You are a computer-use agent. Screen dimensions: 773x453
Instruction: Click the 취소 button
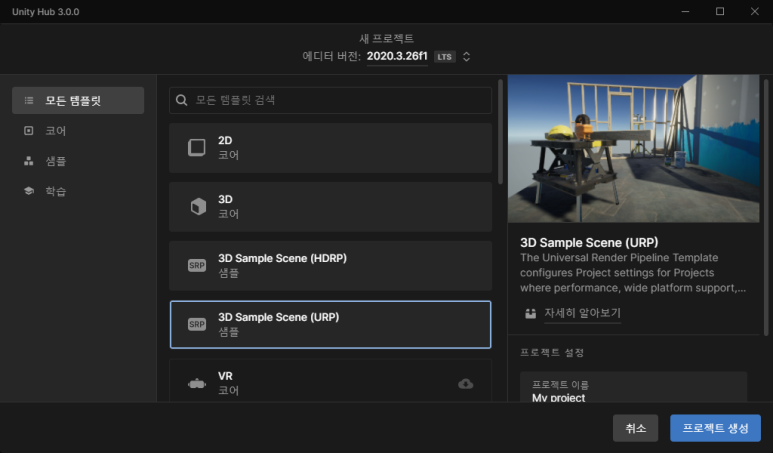tap(635, 428)
